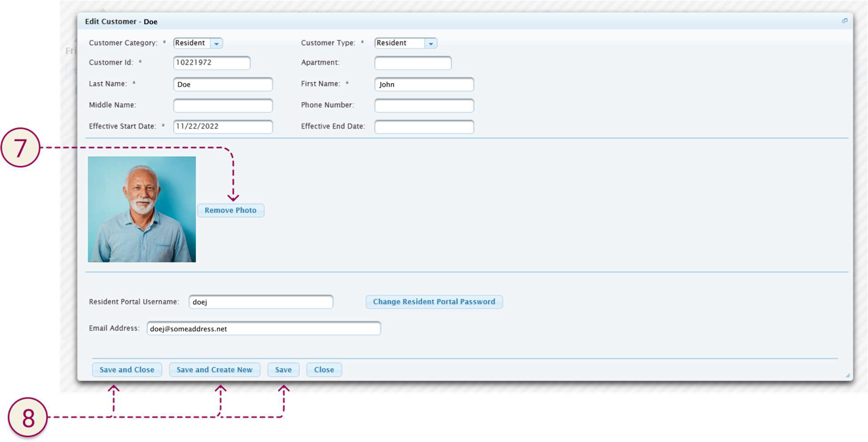Screen dimensions: 868x442
Task: Click Change Resident Portal Password
Action: [434, 302]
